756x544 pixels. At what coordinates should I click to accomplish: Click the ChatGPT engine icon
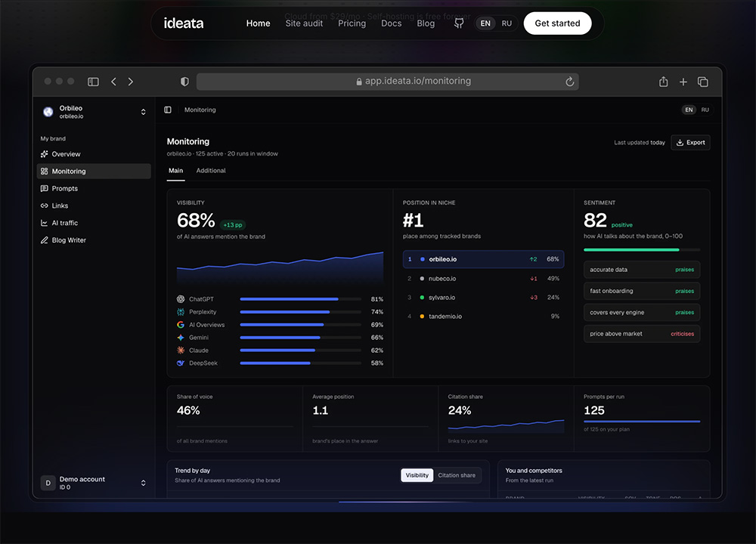click(181, 299)
